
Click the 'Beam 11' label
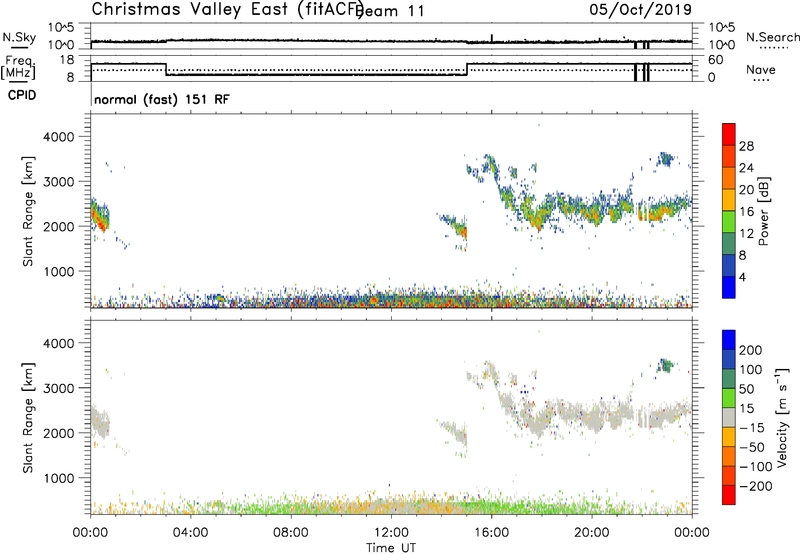pyautogui.click(x=390, y=11)
